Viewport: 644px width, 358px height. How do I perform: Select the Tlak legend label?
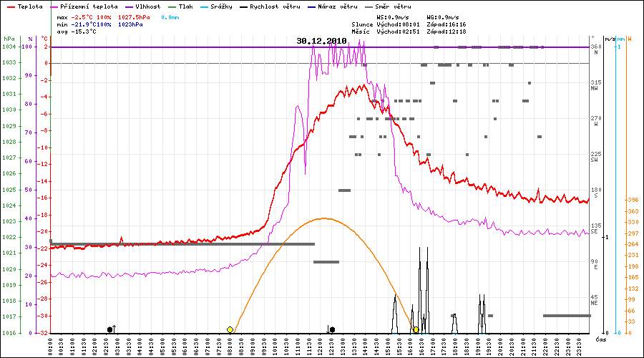coord(185,6)
